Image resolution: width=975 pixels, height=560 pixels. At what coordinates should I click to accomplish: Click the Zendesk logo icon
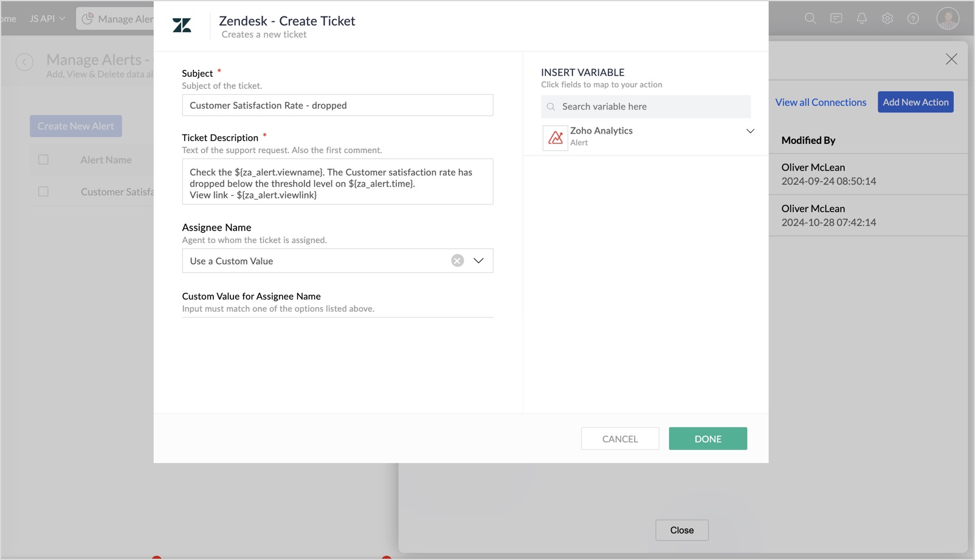click(x=182, y=25)
